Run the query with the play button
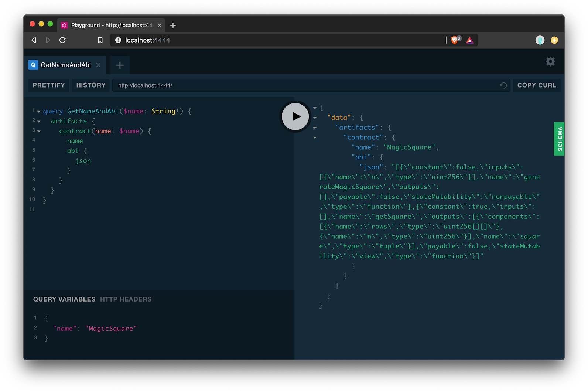The image size is (588, 391). [295, 116]
